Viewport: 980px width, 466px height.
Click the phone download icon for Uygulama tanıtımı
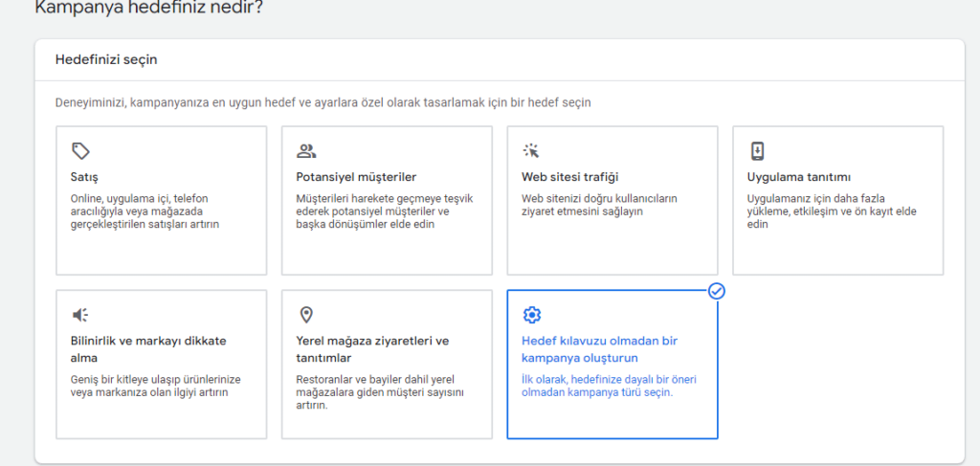tap(757, 150)
